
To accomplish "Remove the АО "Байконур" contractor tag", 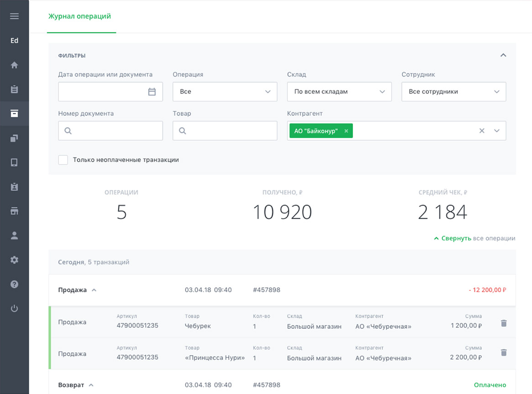I will click(x=346, y=131).
